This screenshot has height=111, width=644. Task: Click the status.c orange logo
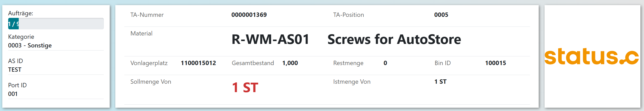click(x=592, y=56)
